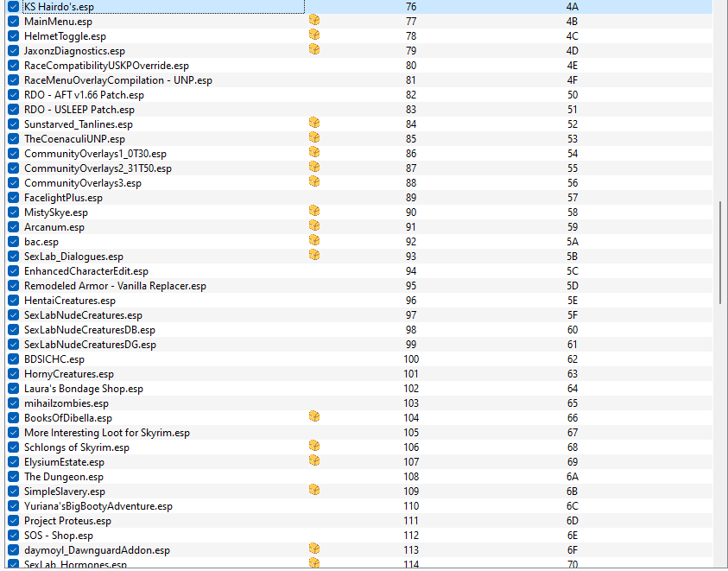Click the archive icon for MistySkye.esp

(314, 211)
